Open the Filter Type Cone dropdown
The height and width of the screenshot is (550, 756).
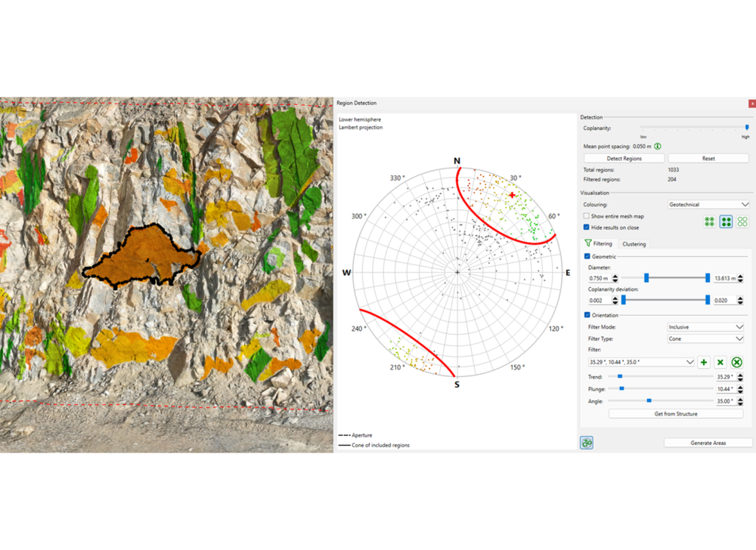[x=705, y=338]
